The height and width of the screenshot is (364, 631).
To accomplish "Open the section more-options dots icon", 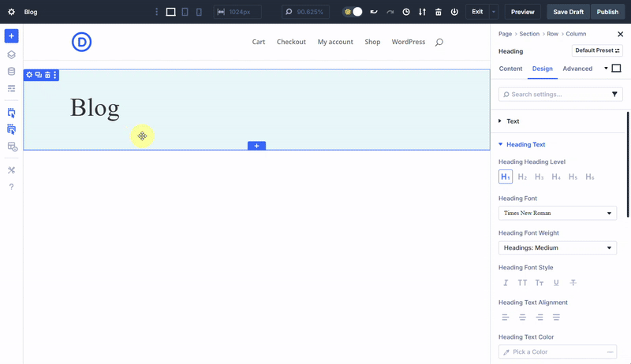I will tap(55, 75).
